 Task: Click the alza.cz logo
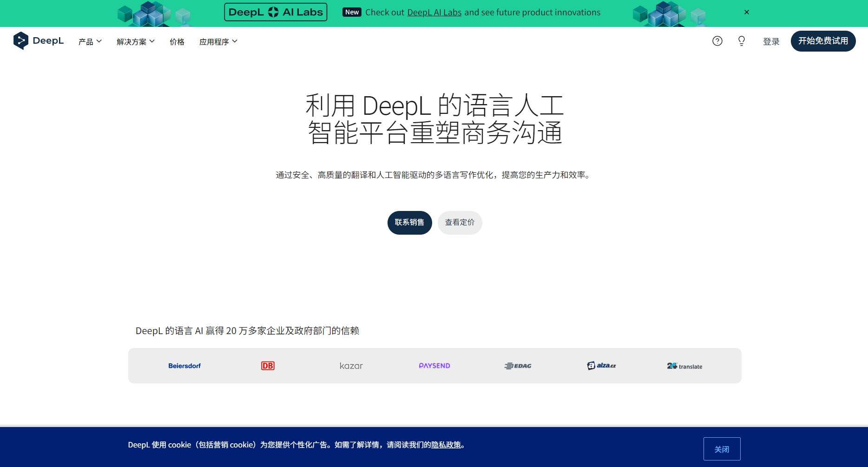(601, 366)
